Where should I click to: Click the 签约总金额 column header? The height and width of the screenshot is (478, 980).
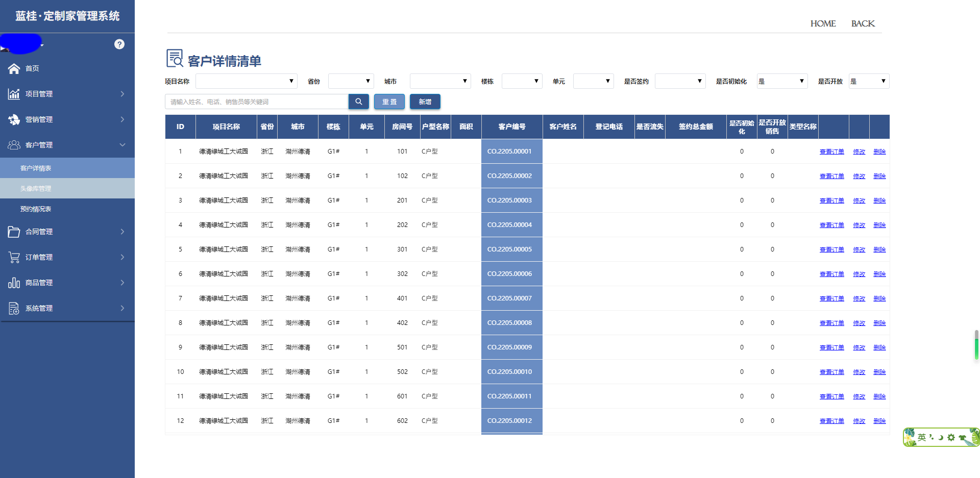[x=696, y=127]
